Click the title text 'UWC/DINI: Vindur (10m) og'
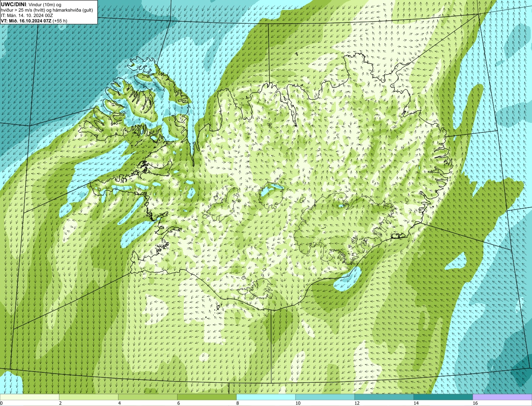This screenshot has height=406, width=532. [31, 4]
